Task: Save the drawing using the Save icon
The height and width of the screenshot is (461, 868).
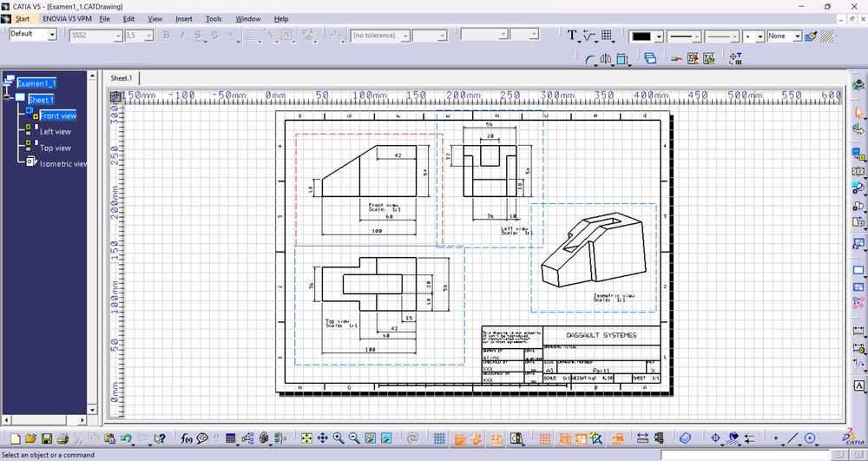Action: coord(47,439)
